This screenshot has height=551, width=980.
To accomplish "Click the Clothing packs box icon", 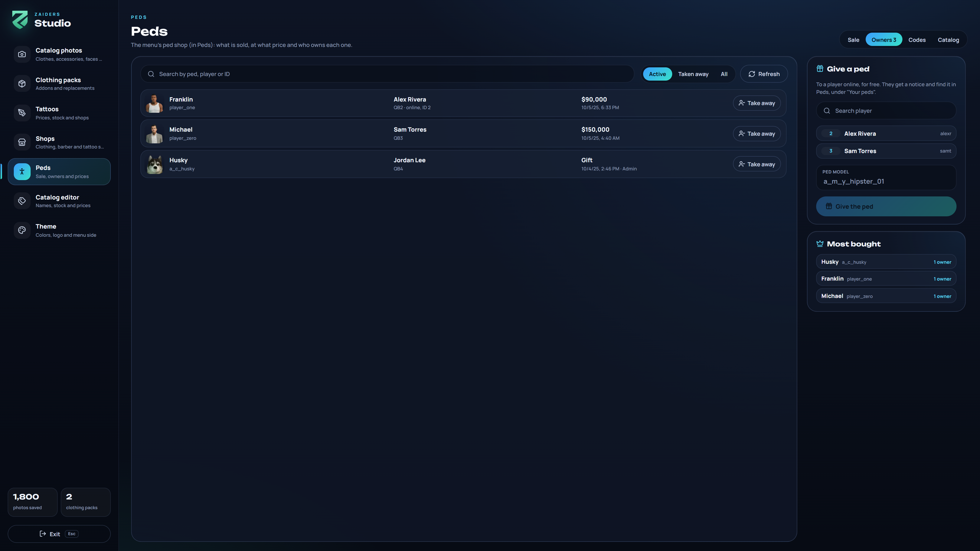I will tap(22, 83).
